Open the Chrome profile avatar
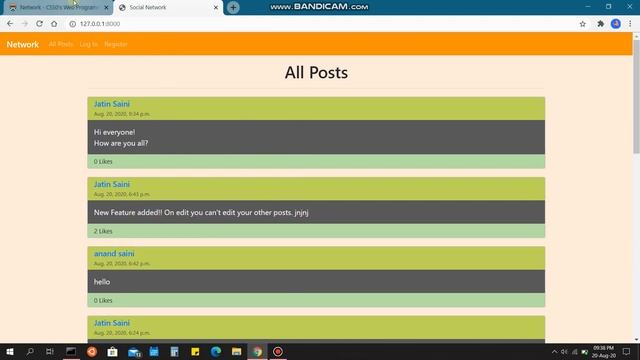Viewport: 640px width, 360px height. tap(616, 24)
